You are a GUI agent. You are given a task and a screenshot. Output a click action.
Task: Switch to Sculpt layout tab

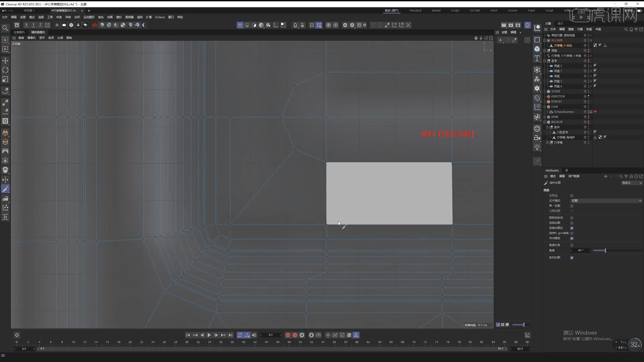(x=455, y=10)
